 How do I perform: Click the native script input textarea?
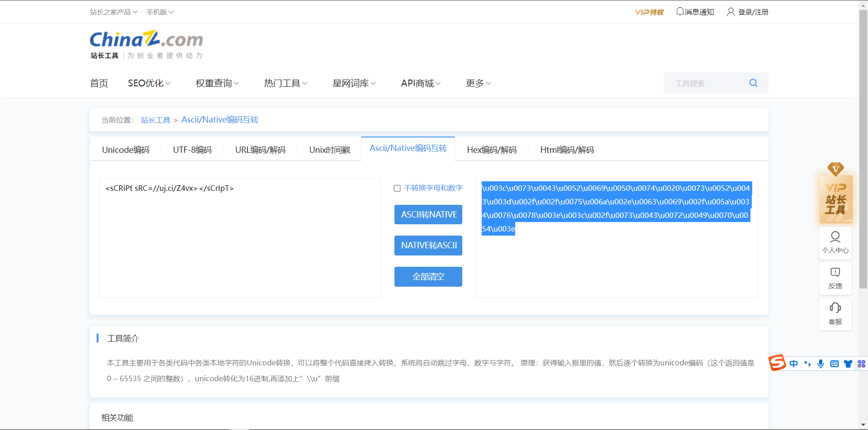click(x=240, y=238)
